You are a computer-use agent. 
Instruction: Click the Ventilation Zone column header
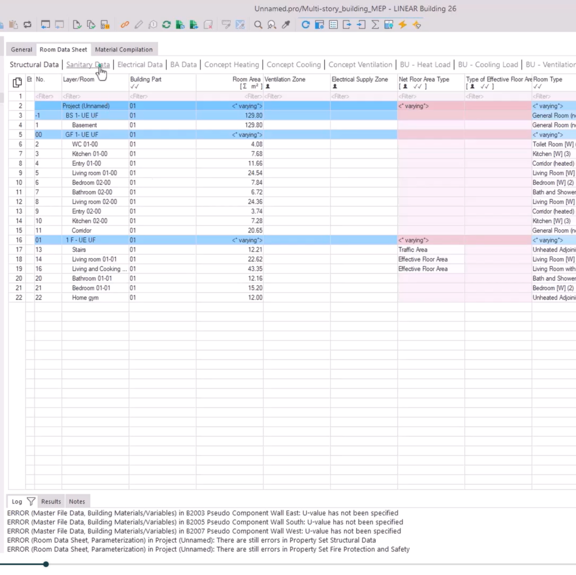[x=297, y=83]
